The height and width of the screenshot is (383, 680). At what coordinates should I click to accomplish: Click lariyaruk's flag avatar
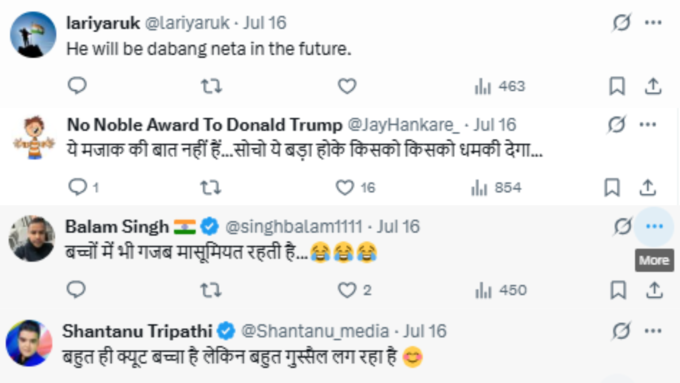[33, 35]
